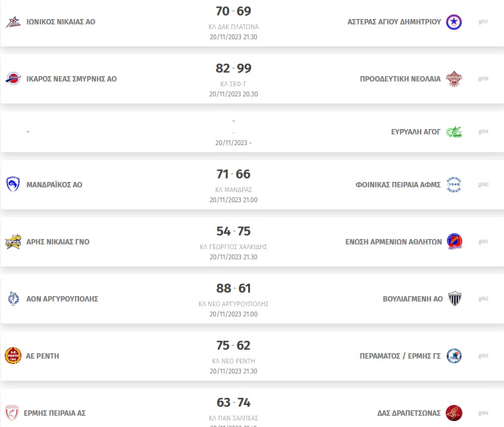Click the Μανδραϊκός ΑΟ shield logo
504x427 pixels.
[x=13, y=184]
